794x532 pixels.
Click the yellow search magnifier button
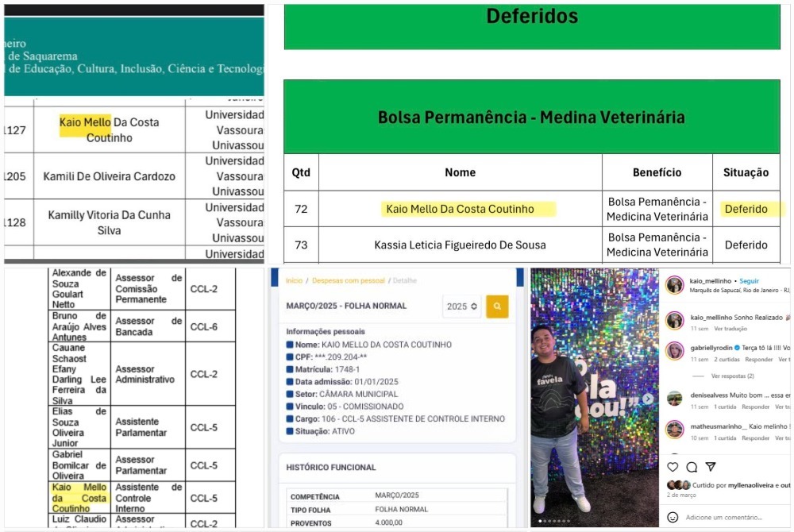(x=497, y=306)
